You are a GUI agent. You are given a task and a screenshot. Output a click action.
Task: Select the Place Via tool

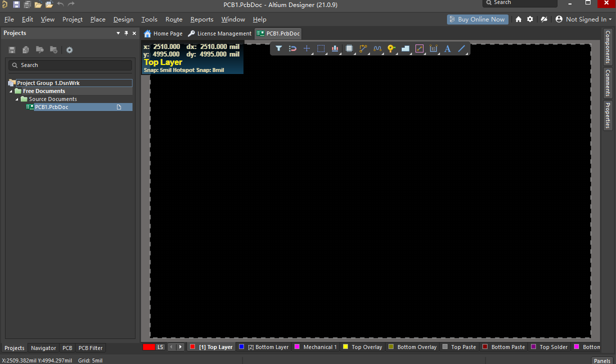tap(391, 48)
